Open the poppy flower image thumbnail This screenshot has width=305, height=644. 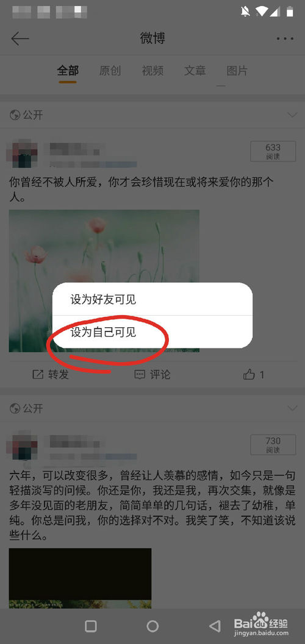(x=104, y=281)
